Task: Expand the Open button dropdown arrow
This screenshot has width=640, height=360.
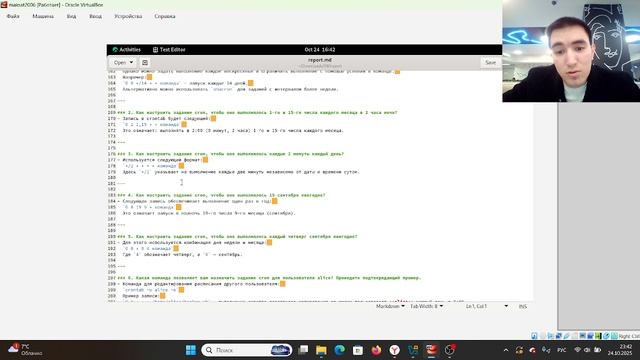Action: tap(131, 62)
